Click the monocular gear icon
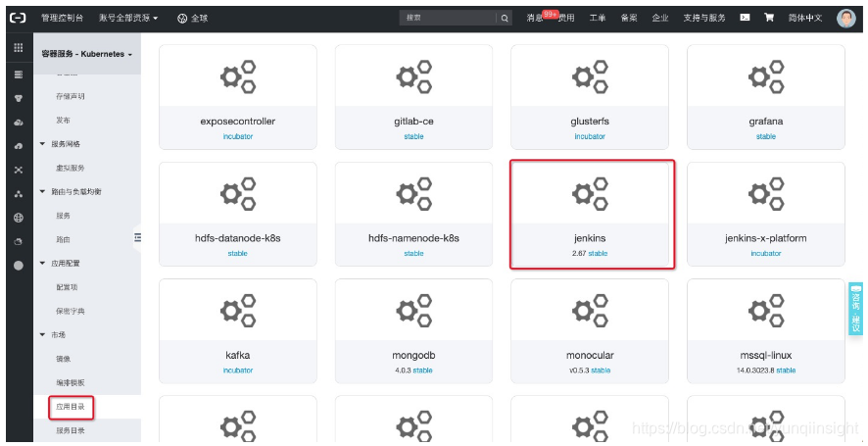This screenshot has width=868, height=446. tap(590, 311)
